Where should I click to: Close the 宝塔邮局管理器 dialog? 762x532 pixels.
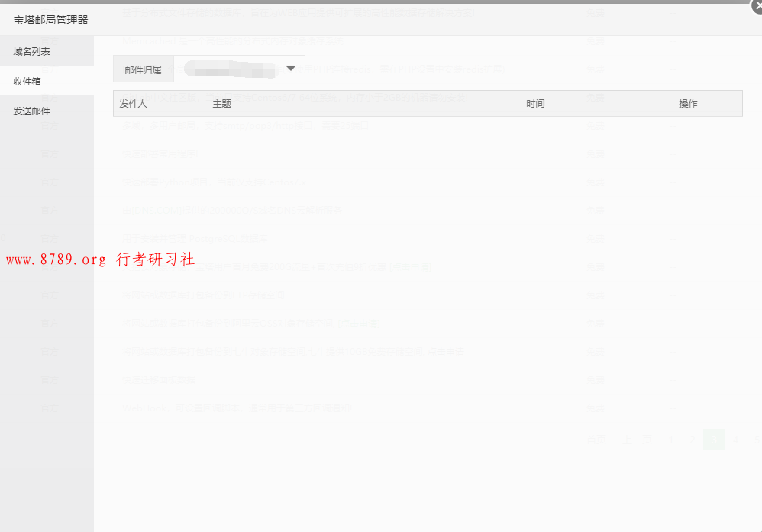point(757,5)
